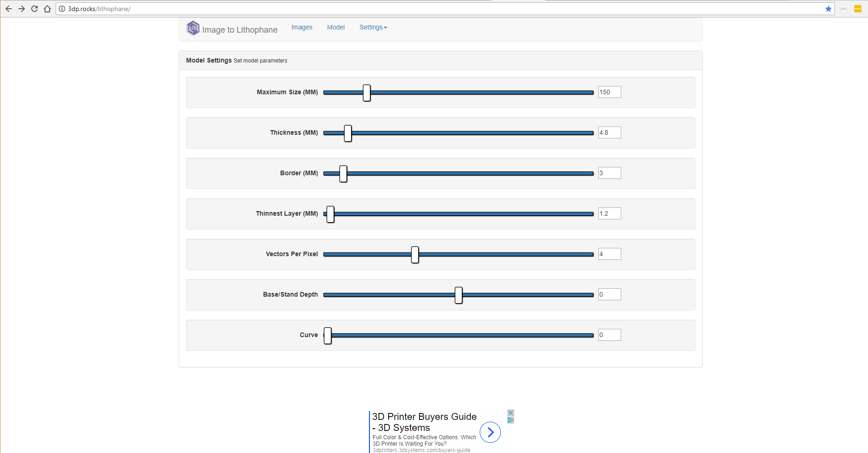868x453 pixels.
Task: Click the bookmark star in address bar
Action: (x=828, y=9)
